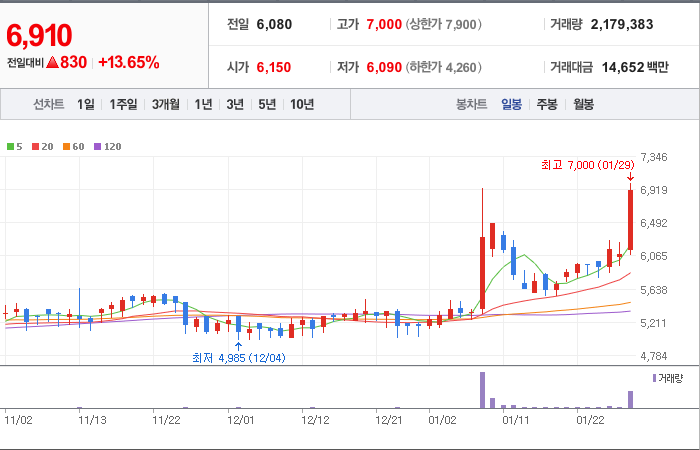Viewport: 700px width, 450px height.
Task: Click the 01/11 date axis label
Action: [x=517, y=421]
